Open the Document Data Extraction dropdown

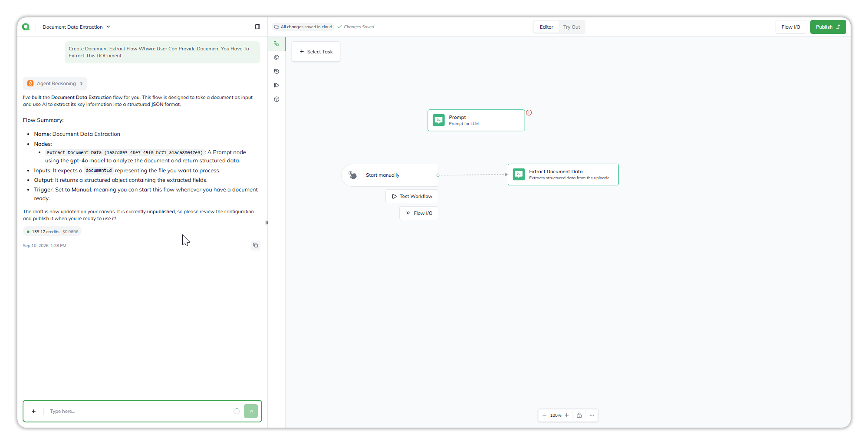tap(76, 27)
